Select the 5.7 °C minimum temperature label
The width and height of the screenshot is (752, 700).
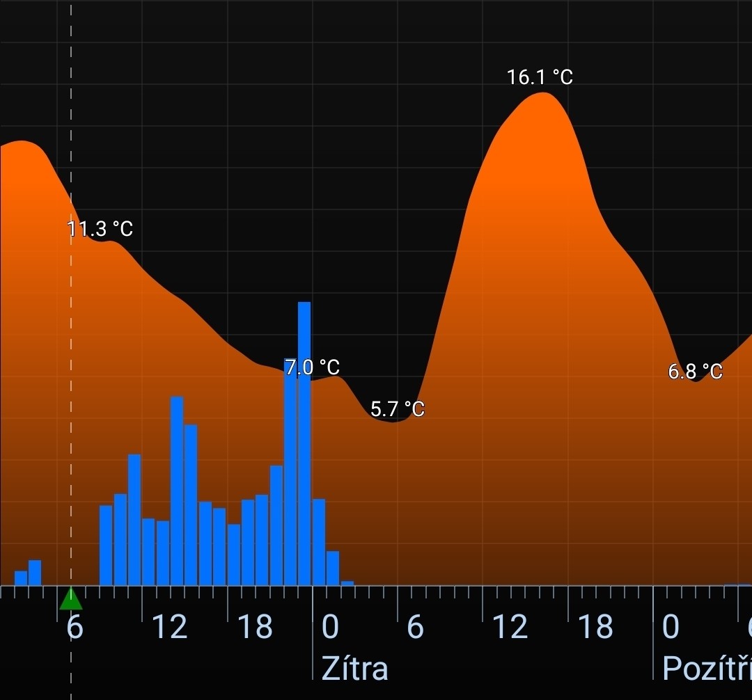coord(398,409)
